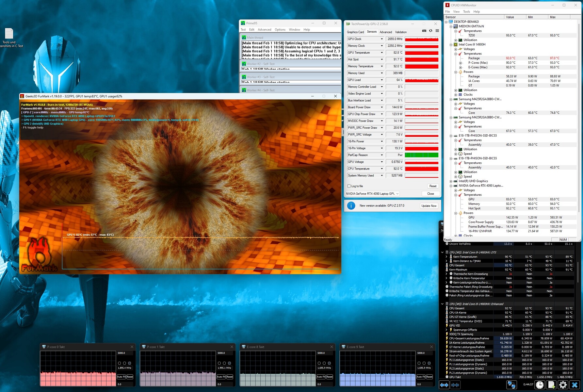Viewport: 583px width, 392px height.
Task: Open the Graphics Card tab in GPU-Z
Action: pyautogui.click(x=355, y=32)
